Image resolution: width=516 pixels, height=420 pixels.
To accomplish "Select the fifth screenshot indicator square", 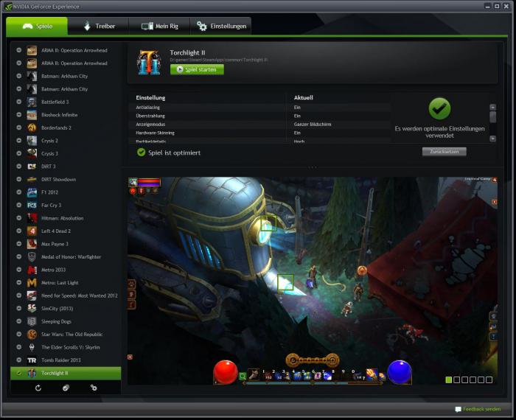I will (481, 380).
